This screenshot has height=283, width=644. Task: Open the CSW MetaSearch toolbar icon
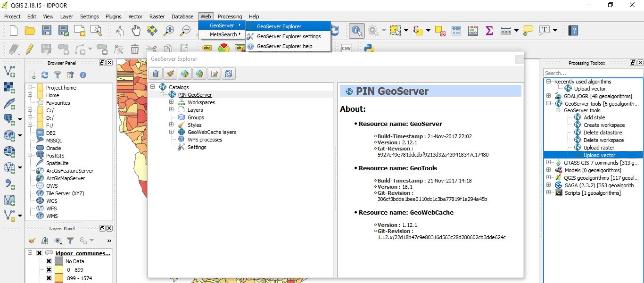pyautogui.click(x=347, y=48)
